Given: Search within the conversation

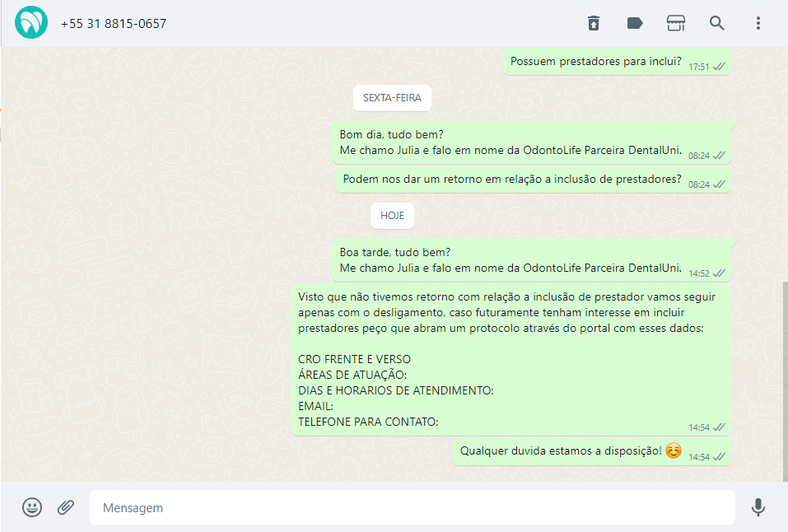Looking at the screenshot, I should tap(716, 23).
